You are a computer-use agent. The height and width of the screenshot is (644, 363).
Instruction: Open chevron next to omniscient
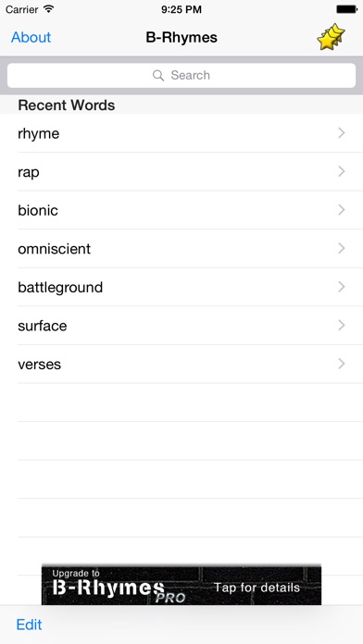341,248
